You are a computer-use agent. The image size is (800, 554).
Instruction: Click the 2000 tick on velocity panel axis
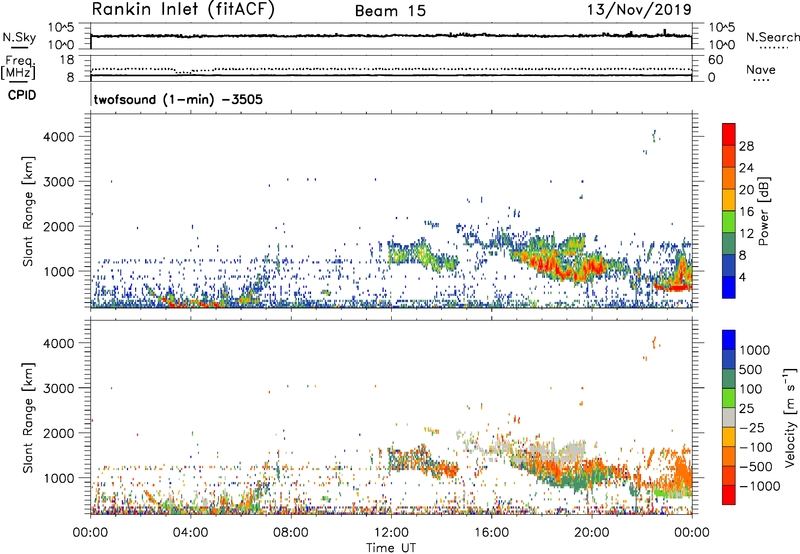tap(58, 433)
